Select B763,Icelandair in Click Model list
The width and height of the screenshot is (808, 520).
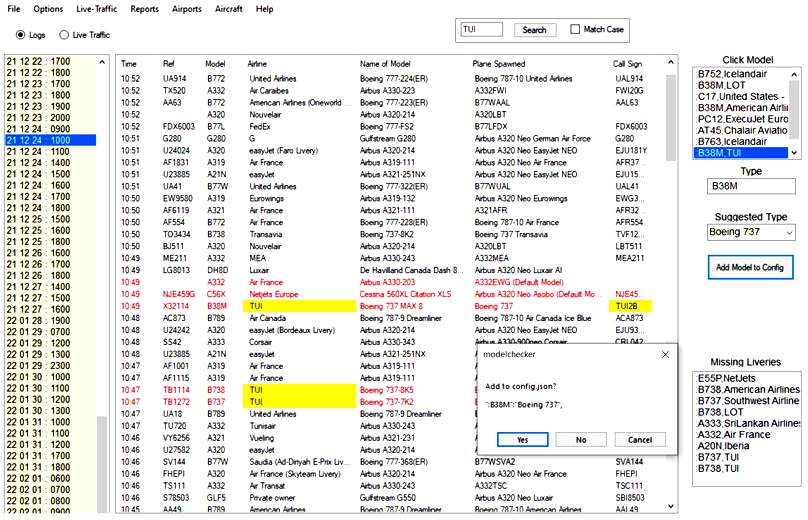[x=741, y=142]
